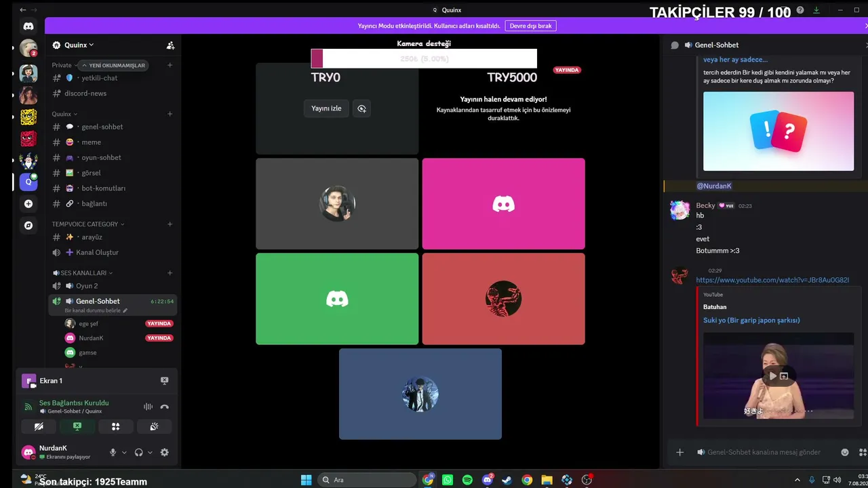Disconnect from voice with the hang-up icon
This screenshot has height=488, width=868.
point(164,407)
